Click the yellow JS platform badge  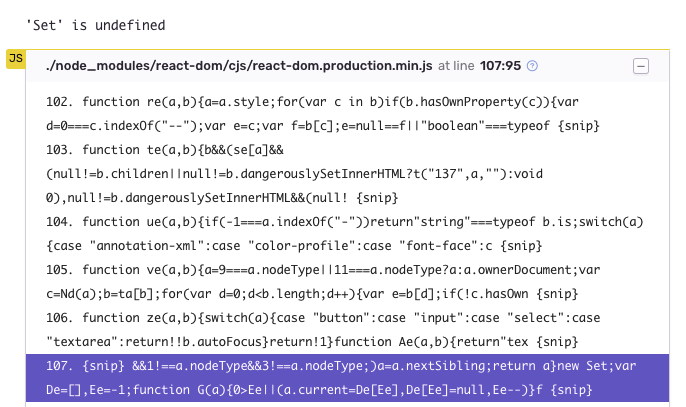[16, 59]
